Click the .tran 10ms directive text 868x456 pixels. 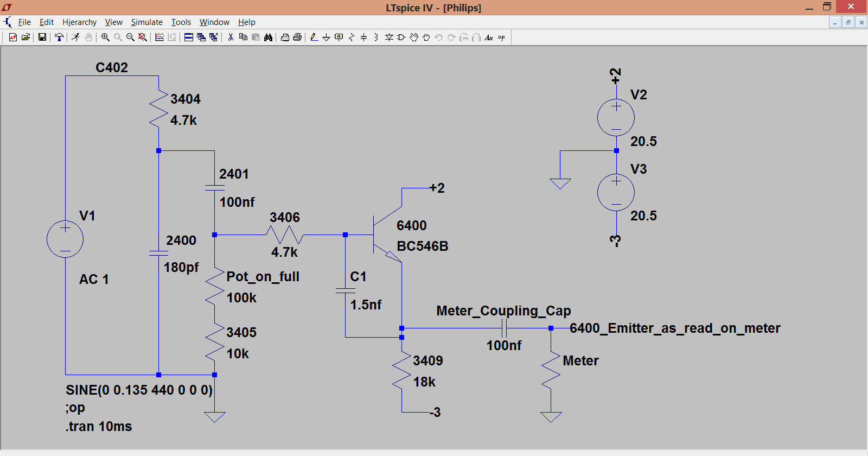(99, 426)
